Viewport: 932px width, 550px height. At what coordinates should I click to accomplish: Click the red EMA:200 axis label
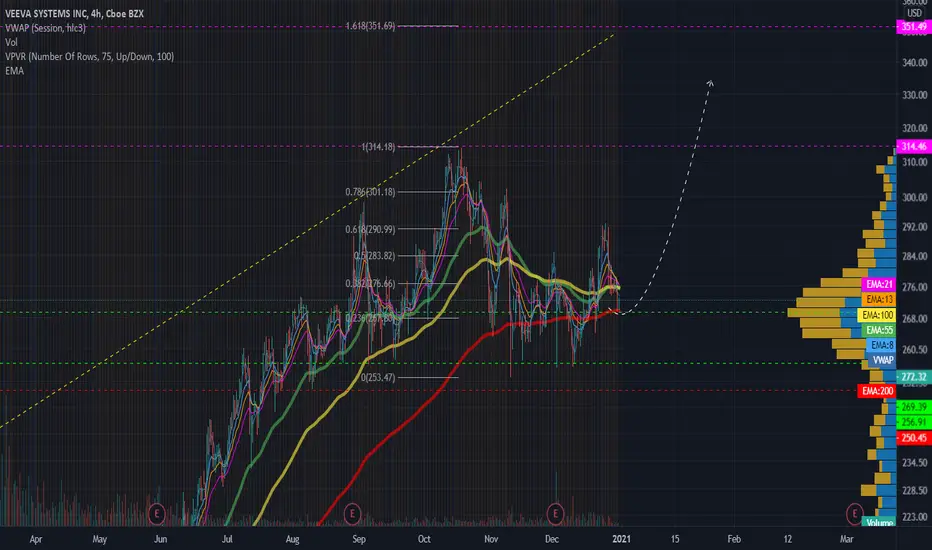[877, 391]
